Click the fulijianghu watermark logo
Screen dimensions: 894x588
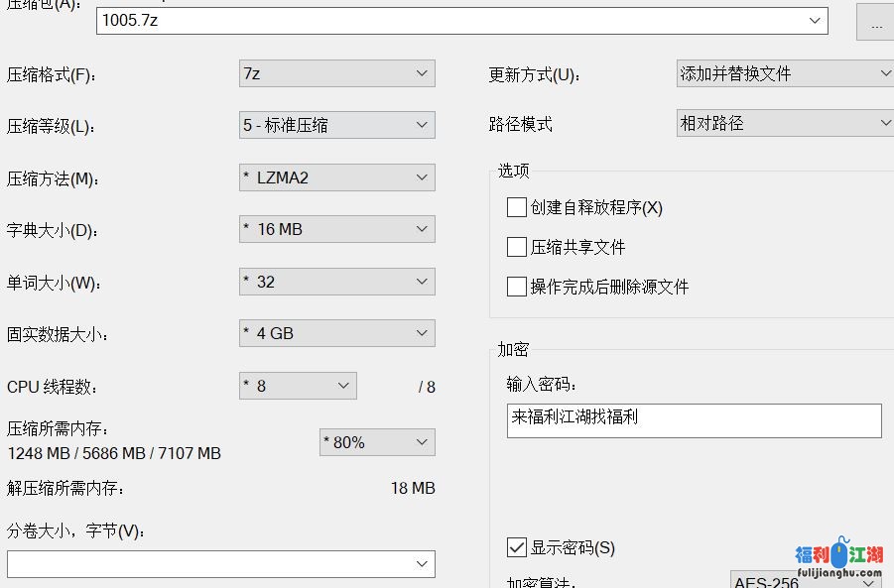[x=839, y=560]
